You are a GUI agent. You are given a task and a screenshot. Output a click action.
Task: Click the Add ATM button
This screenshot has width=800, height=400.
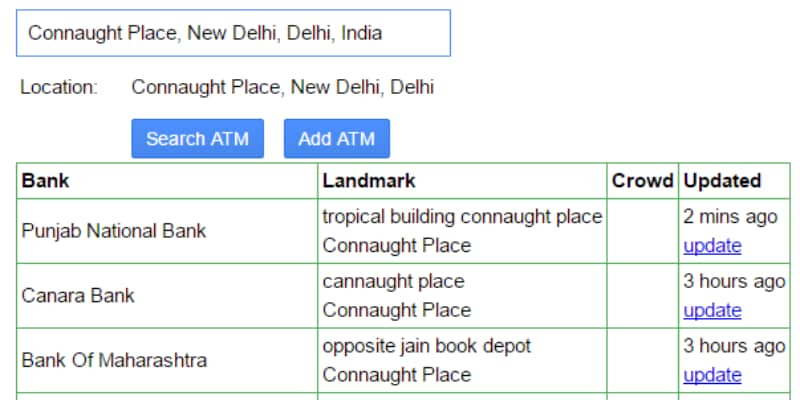[x=337, y=139]
